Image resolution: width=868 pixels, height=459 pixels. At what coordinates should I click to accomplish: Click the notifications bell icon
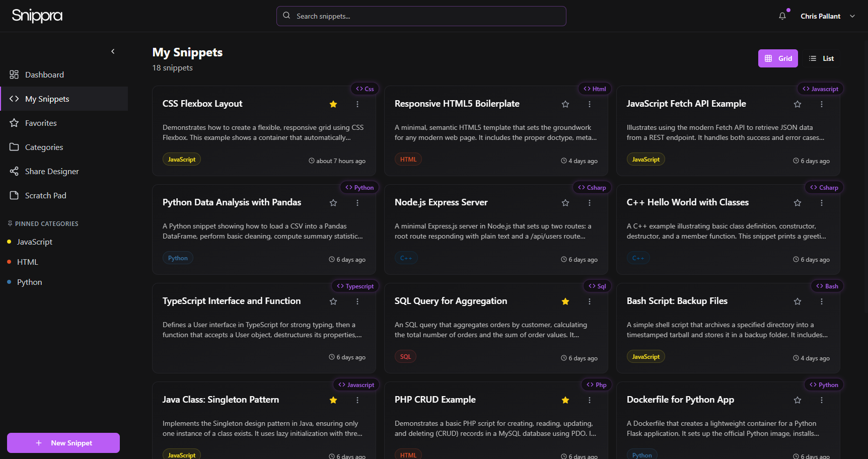(x=782, y=16)
